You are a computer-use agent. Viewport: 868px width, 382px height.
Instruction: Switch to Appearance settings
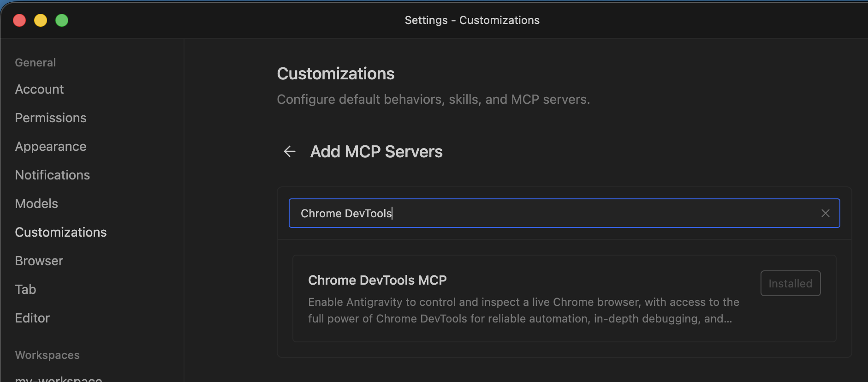pyautogui.click(x=51, y=146)
